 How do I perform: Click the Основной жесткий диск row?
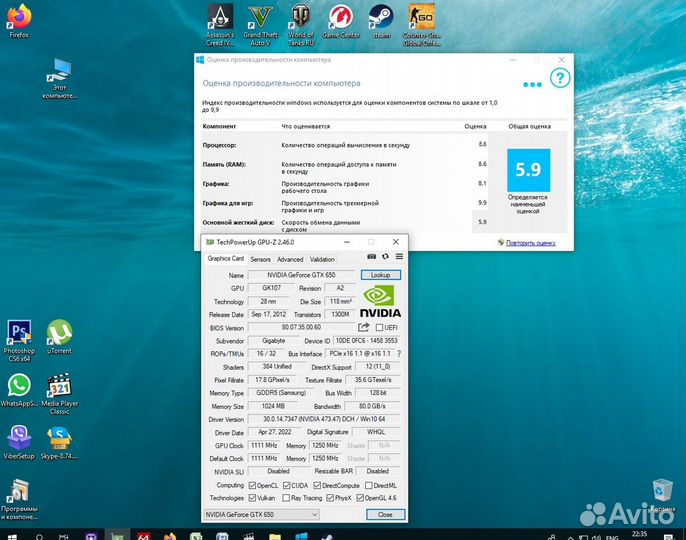345,225
